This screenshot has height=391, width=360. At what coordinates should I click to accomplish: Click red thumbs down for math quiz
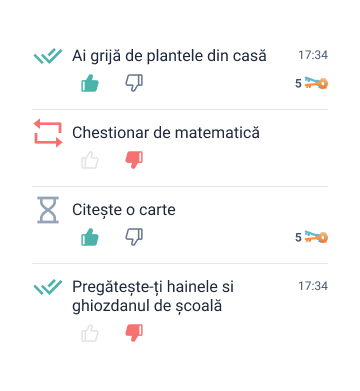[134, 160]
